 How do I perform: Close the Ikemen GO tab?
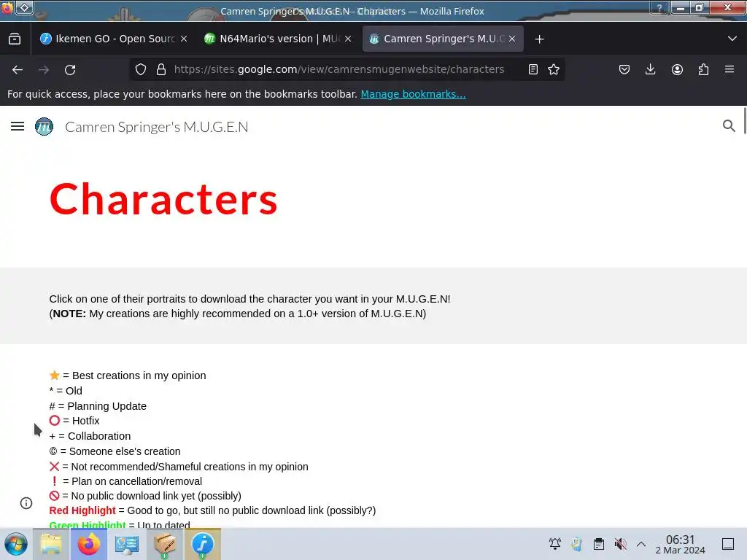pos(184,39)
